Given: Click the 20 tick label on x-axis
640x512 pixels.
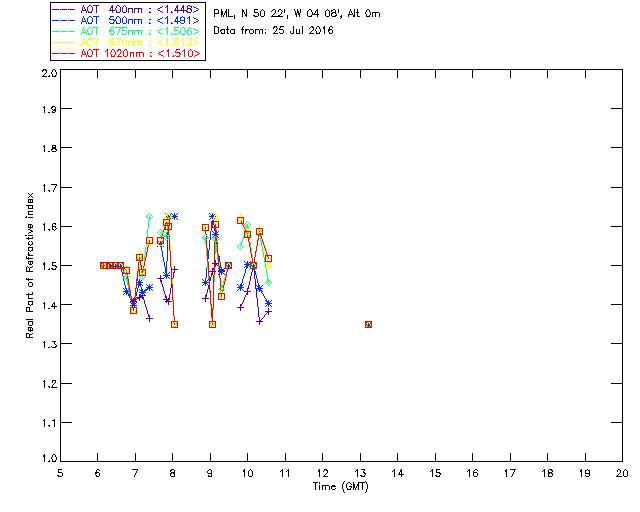Looking at the screenshot, I should pyautogui.click(x=622, y=472).
